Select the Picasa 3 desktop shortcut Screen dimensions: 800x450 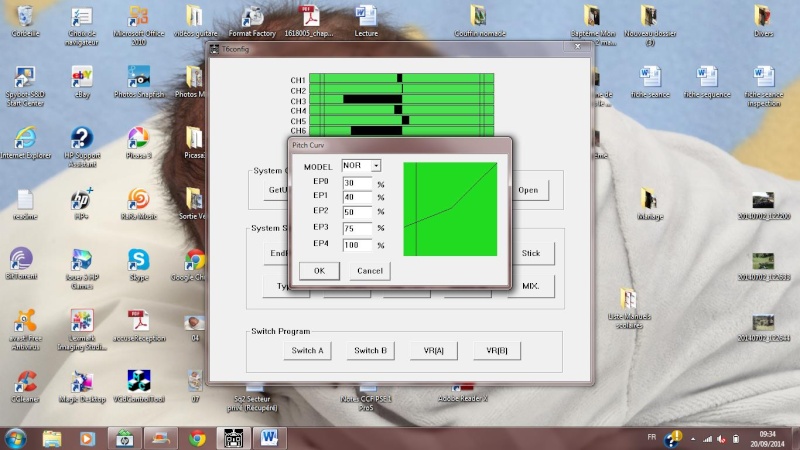139,143
